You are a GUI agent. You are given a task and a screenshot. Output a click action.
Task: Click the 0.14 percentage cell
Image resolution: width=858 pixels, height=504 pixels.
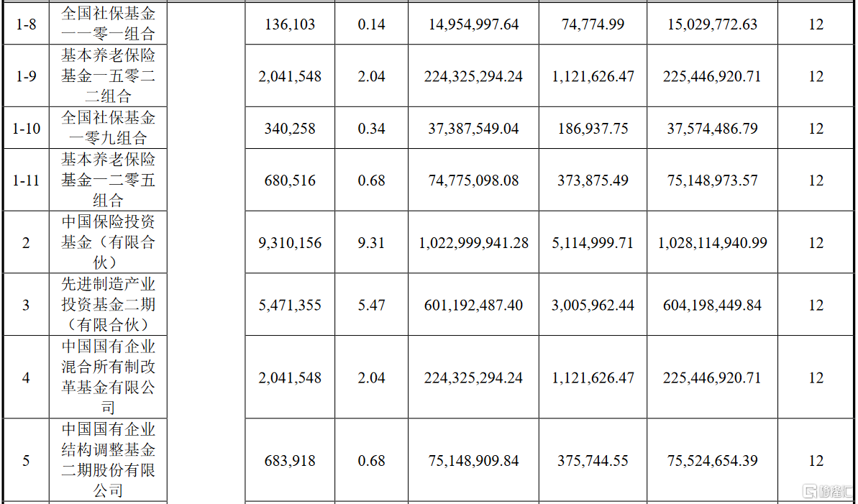tap(371, 24)
